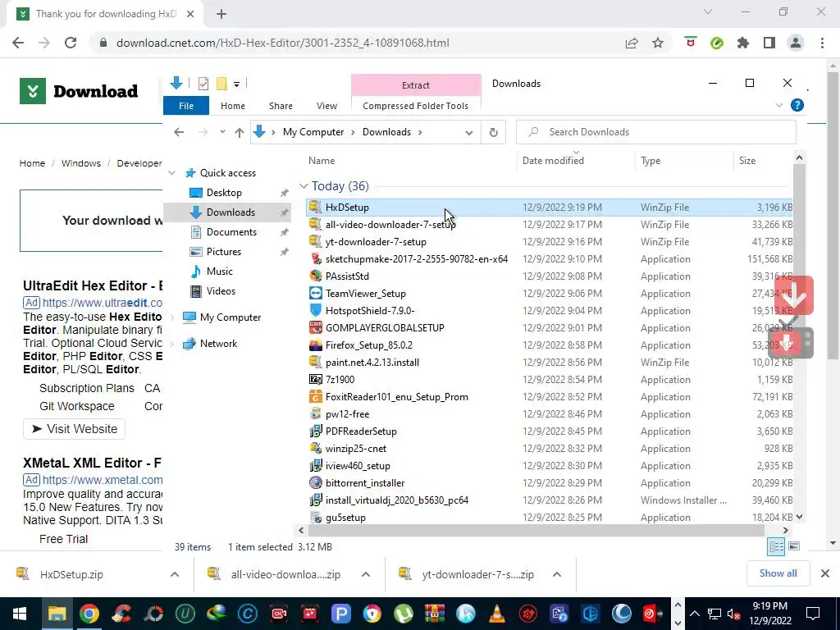The image size is (840, 630).
Task: Go back in File Explorer
Action: [x=179, y=132]
